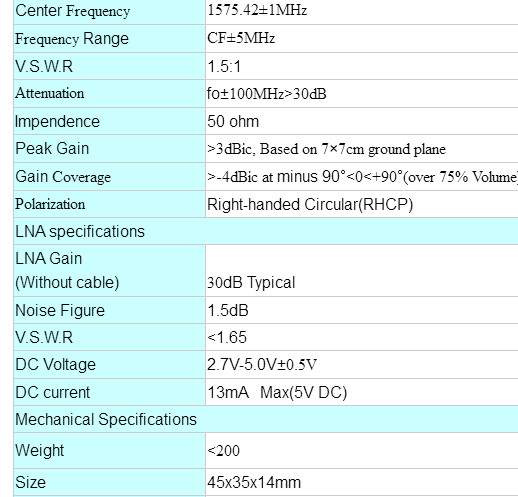Select the 45x35x14mm Size value
Viewport: 518px width, 497px height.
click(x=254, y=482)
